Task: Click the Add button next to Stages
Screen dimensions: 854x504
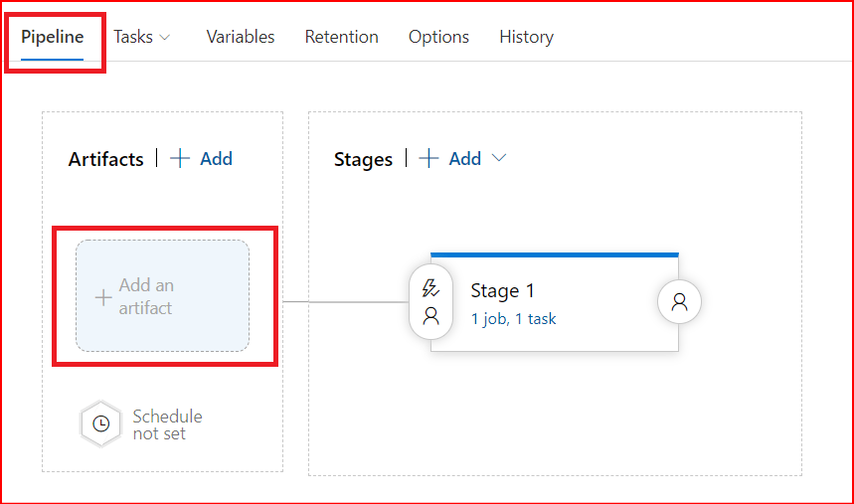Action: coord(464,159)
